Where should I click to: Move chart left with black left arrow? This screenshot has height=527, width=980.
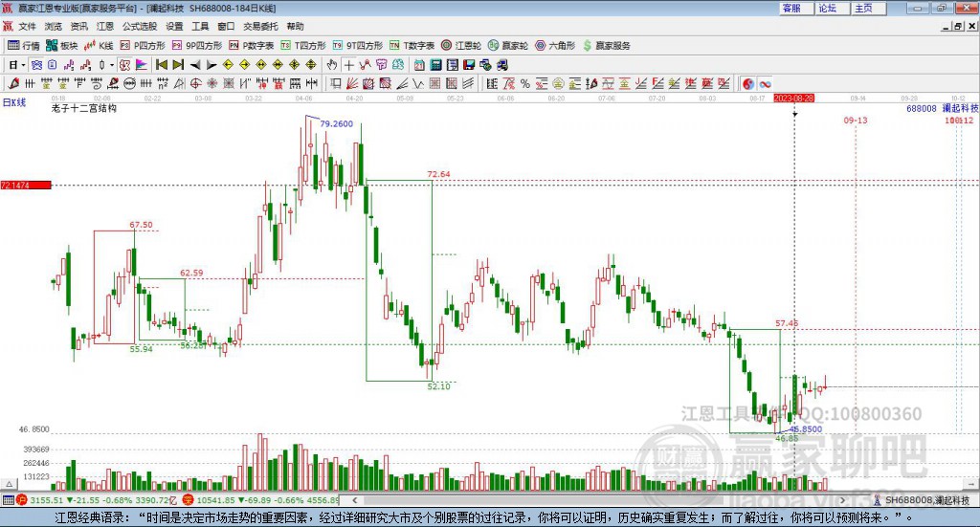[x=195, y=65]
